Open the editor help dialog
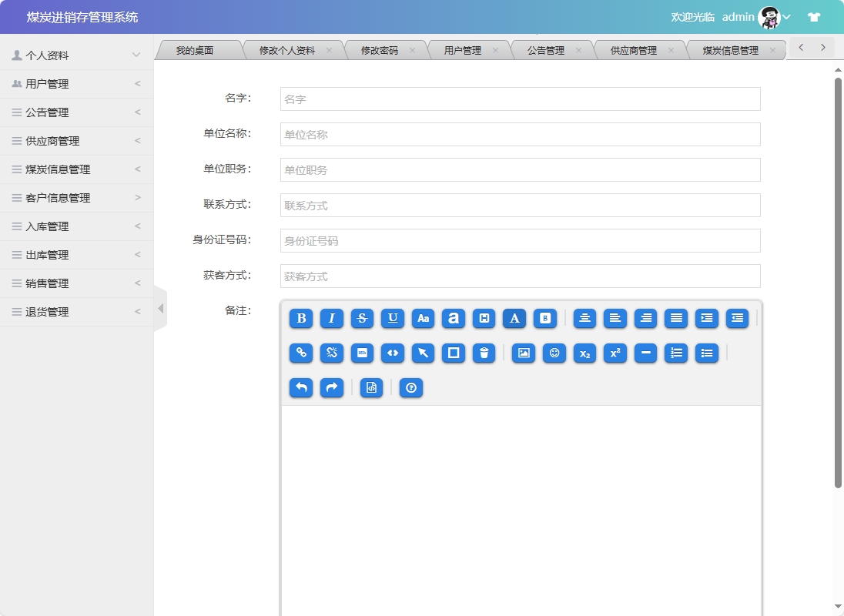This screenshot has height=616, width=844. [410, 388]
